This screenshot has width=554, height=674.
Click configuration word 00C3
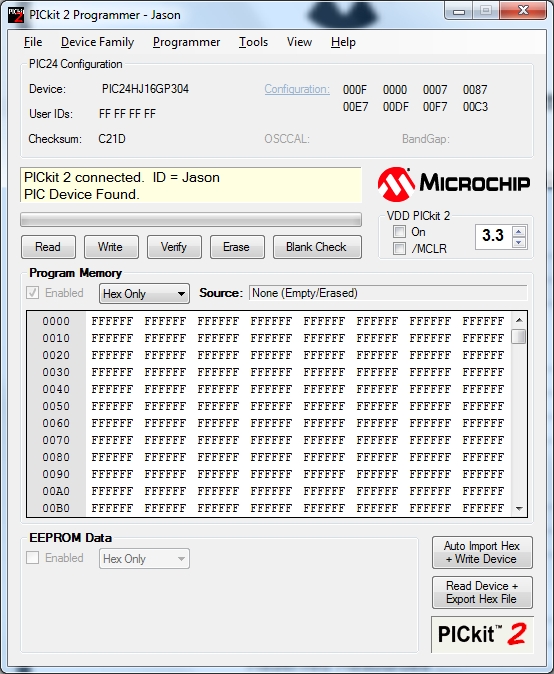(x=475, y=107)
